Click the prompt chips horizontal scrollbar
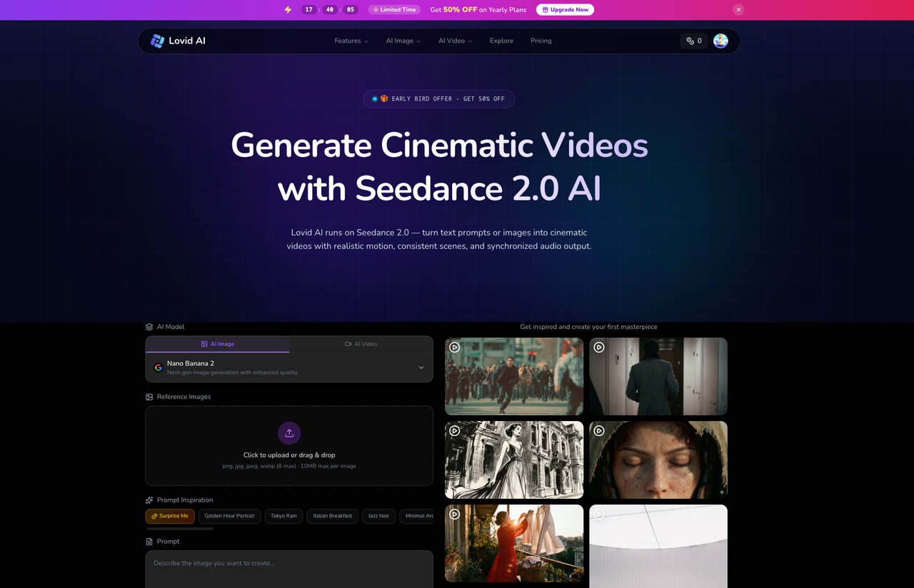914x588 pixels. pyautogui.click(x=180, y=529)
